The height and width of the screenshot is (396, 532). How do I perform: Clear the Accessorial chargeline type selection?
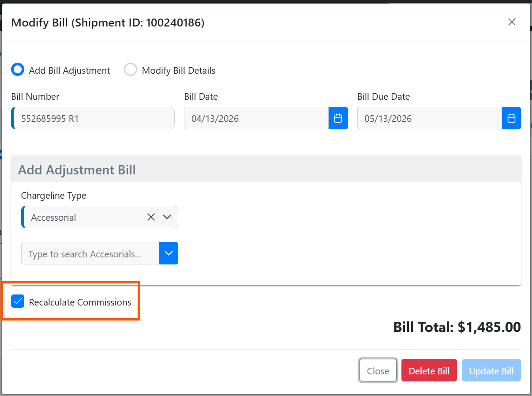151,217
